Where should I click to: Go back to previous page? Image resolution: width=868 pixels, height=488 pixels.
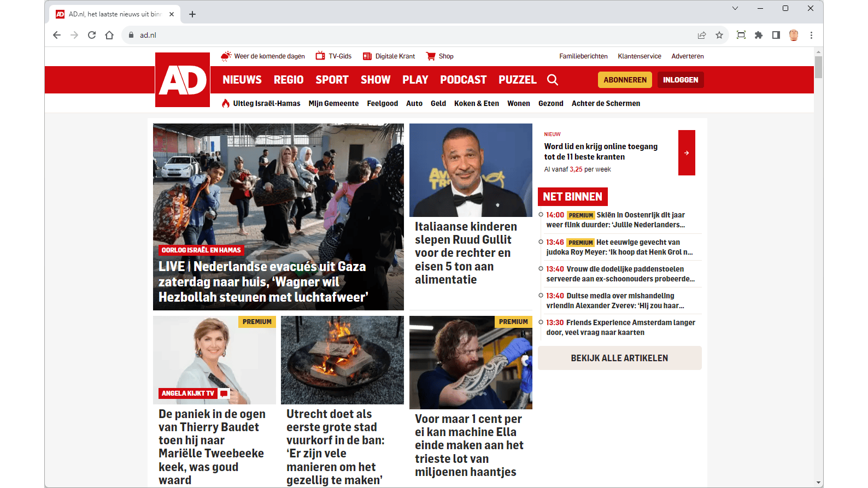pyautogui.click(x=57, y=35)
